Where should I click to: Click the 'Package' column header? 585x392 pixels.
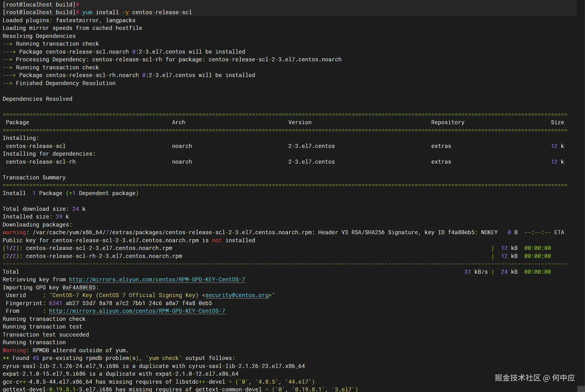tap(18, 122)
